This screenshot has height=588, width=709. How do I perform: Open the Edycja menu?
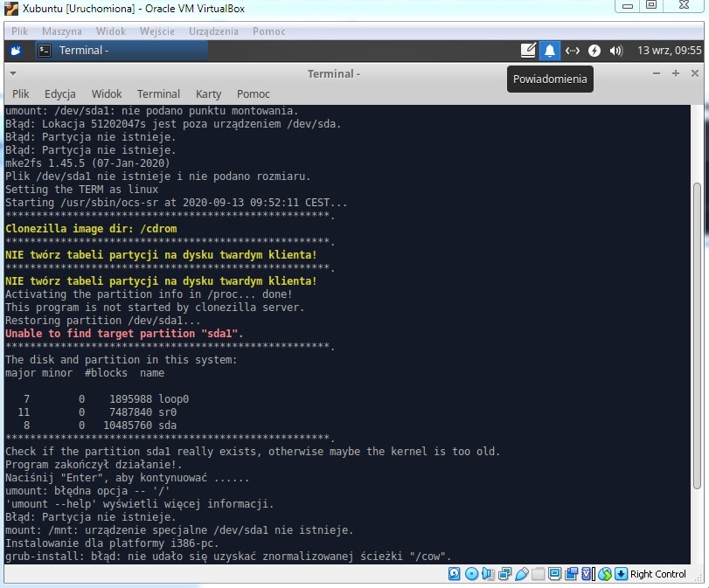(x=59, y=93)
